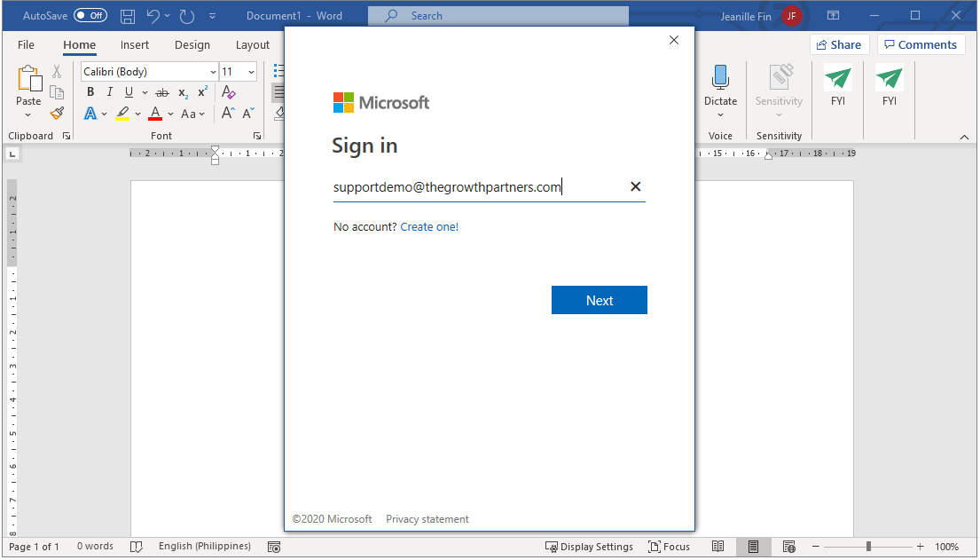Screen dimensions: 980x560
Task: Click the Dictate microphone icon
Action: [720, 77]
